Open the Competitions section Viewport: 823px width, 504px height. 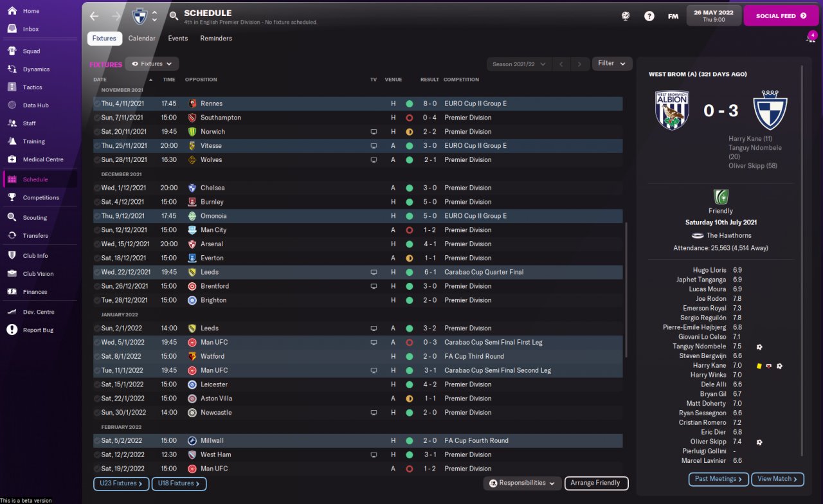tap(40, 197)
